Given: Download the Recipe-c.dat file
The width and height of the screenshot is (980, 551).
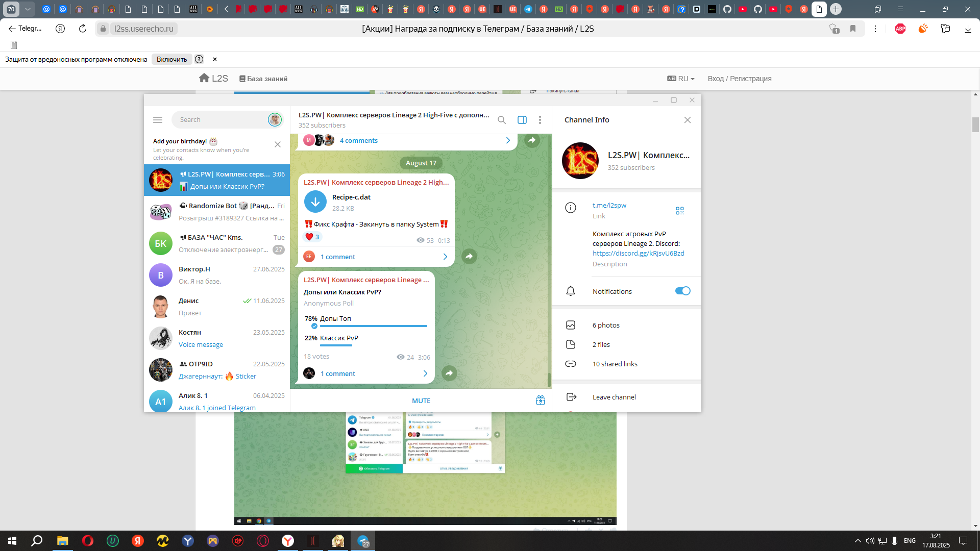Looking at the screenshot, I should (315, 202).
